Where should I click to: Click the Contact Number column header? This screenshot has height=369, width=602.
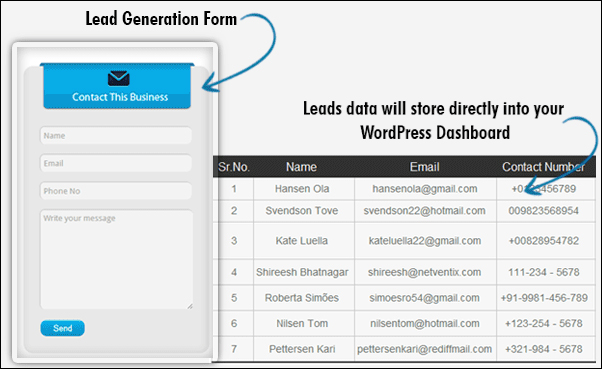pos(543,167)
